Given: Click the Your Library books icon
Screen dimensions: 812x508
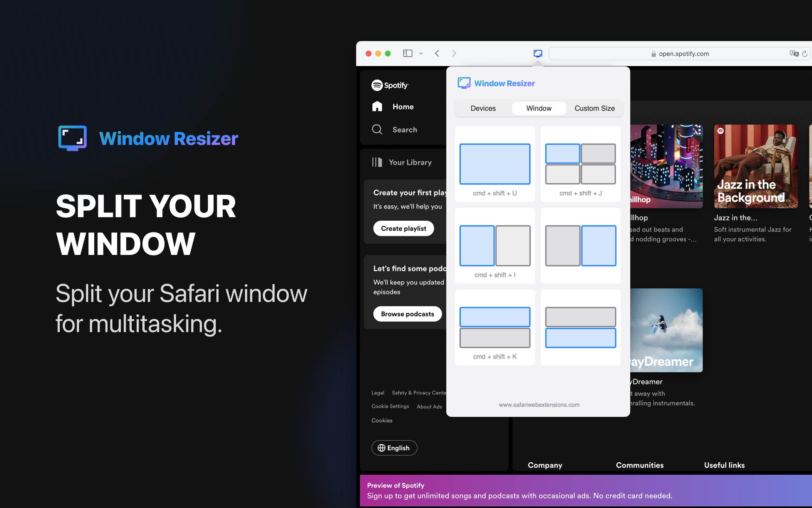Looking at the screenshot, I should [377, 162].
